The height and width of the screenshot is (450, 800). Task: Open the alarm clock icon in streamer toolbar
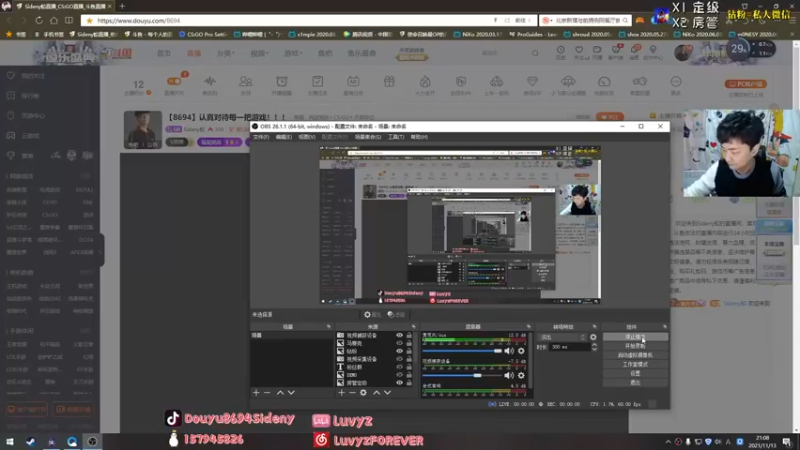pyautogui.click(x=282, y=82)
